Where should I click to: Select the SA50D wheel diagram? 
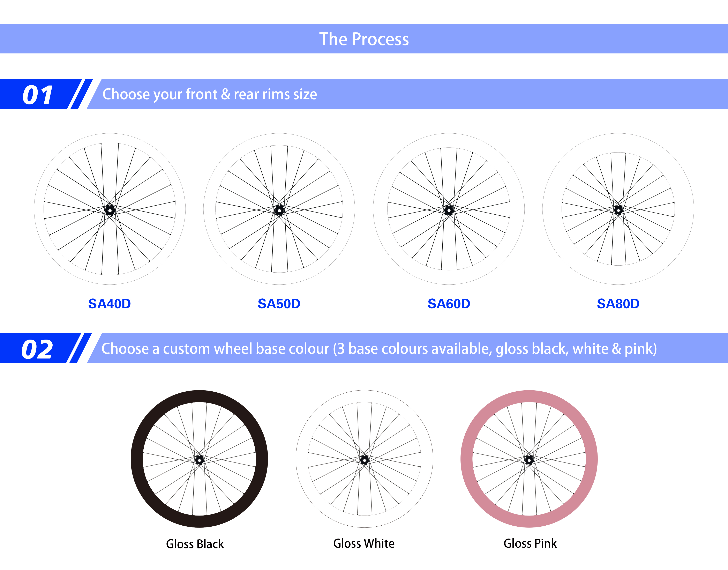click(279, 209)
